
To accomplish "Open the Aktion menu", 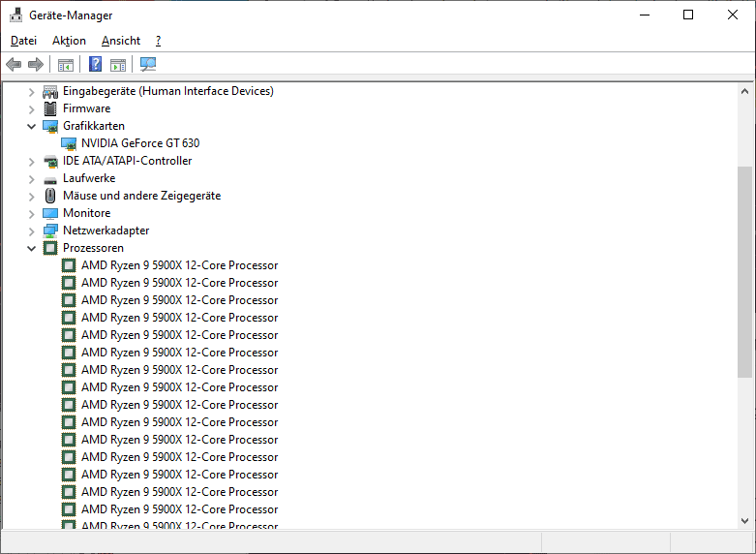I will pos(69,41).
